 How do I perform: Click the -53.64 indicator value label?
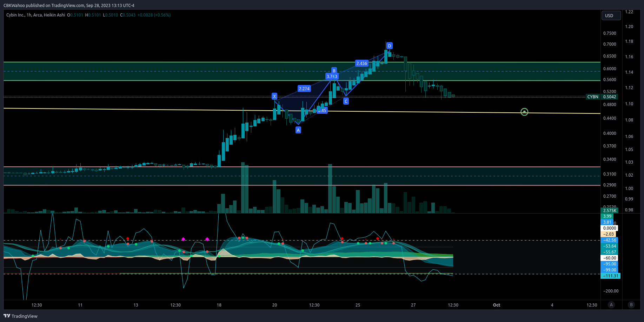(610, 246)
